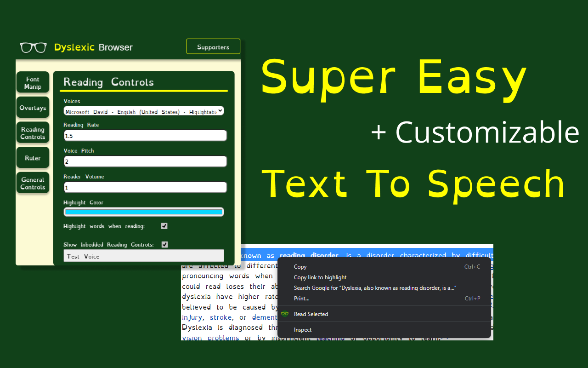Click Inspect in the context menu

click(x=303, y=330)
